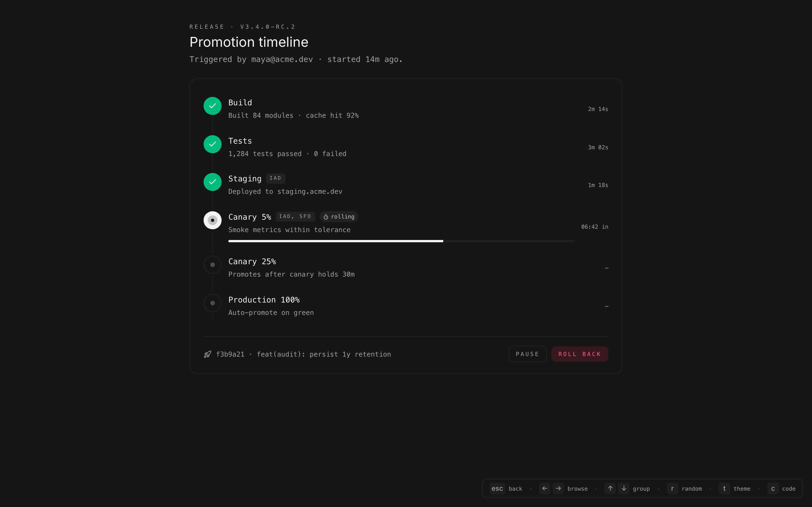The width and height of the screenshot is (812, 507).
Task: Click the Production 100% pending step dot
Action: click(212, 303)
